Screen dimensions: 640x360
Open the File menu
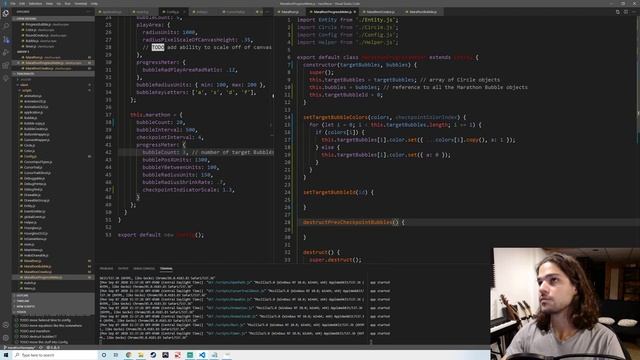(x=13, y=4)
